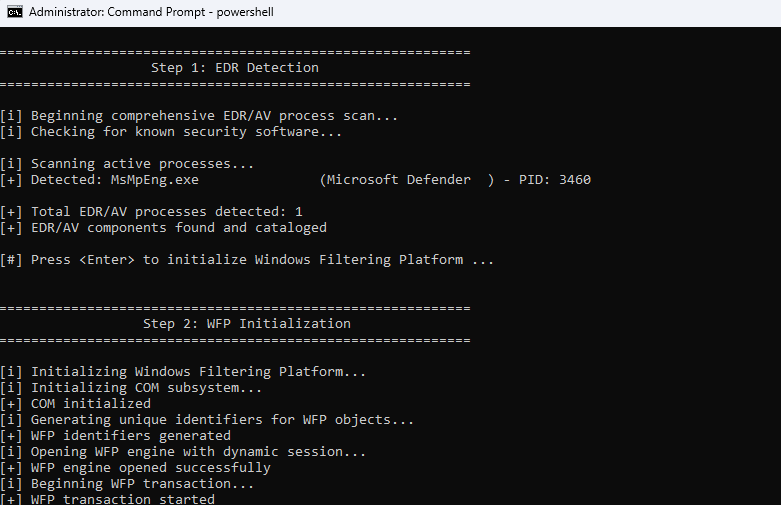The width and height of the screenshot is (781, 505).
Task: Click the "Step 2: WFP Initialization" heading
Action: [246, 324]
